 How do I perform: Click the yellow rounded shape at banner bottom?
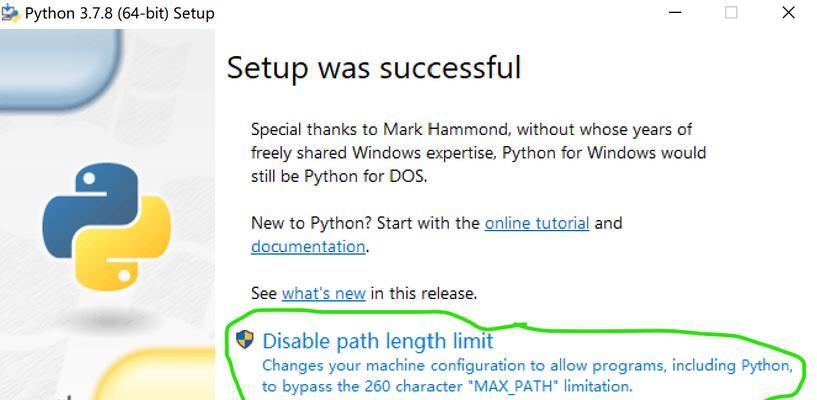[155, 375]
